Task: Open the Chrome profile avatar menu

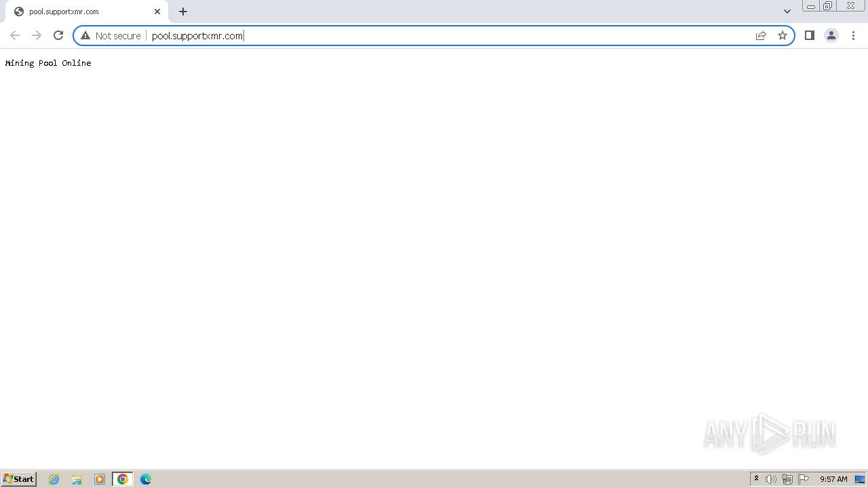Action: coord(831,35)
